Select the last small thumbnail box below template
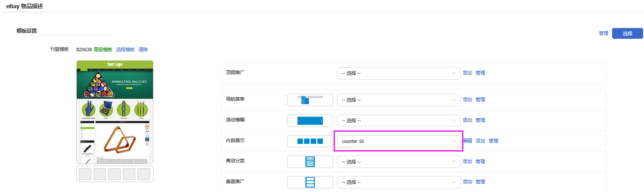 click(144, 174)
